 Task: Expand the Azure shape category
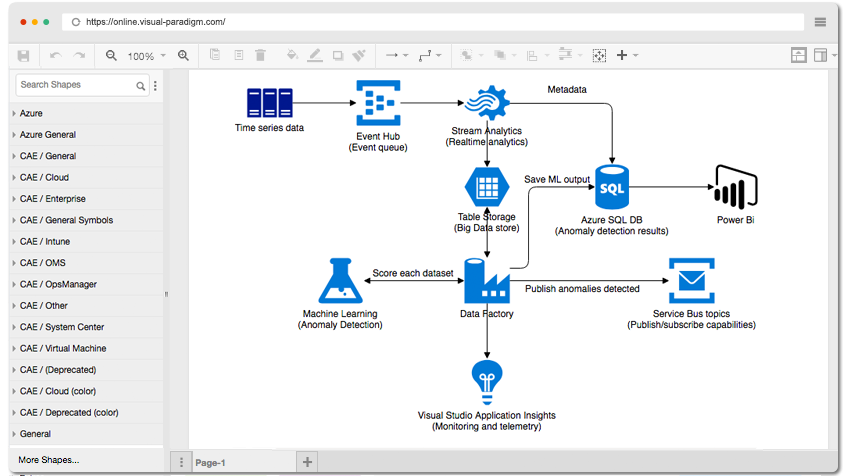pos(87,114)
